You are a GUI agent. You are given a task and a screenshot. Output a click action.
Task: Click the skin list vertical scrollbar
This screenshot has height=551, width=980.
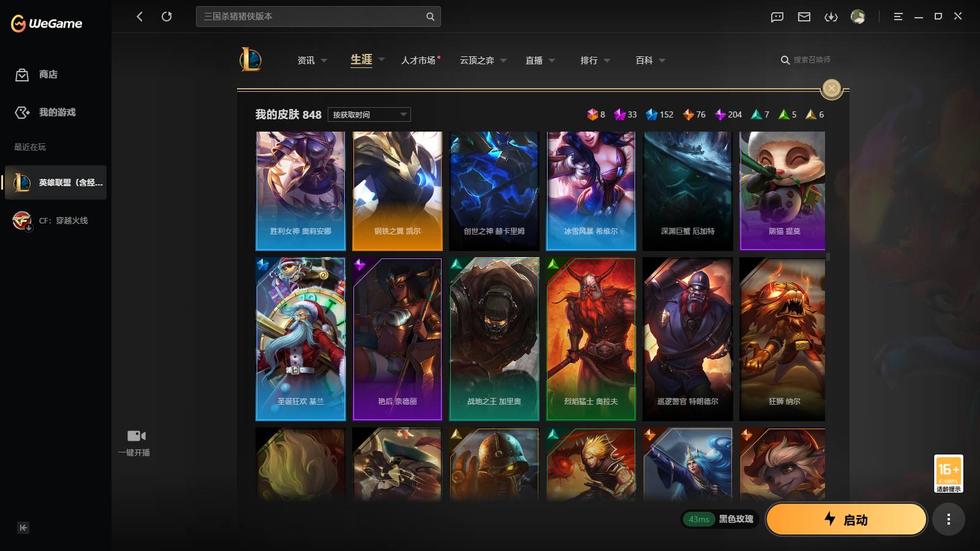pos(828,257)
